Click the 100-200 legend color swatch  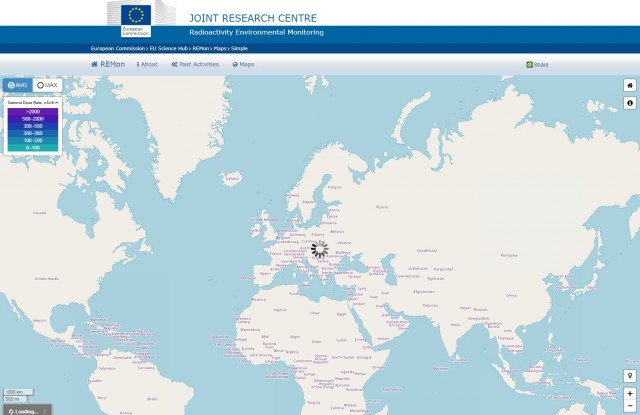[33, 140]
